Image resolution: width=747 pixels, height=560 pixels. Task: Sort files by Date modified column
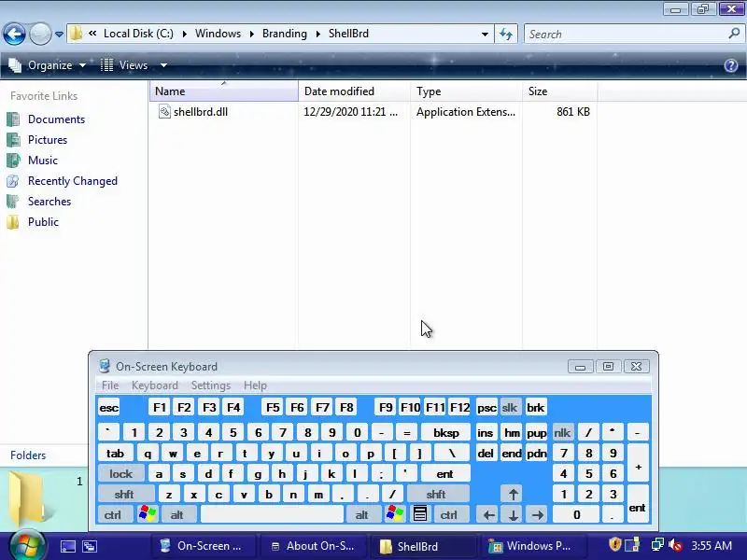(354, 91)
